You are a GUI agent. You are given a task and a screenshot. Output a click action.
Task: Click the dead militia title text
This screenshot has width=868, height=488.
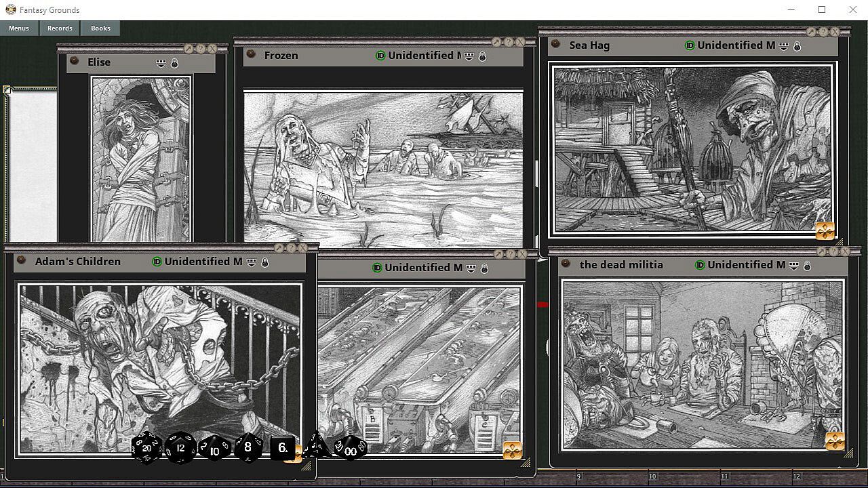click(x=621, y=265)
